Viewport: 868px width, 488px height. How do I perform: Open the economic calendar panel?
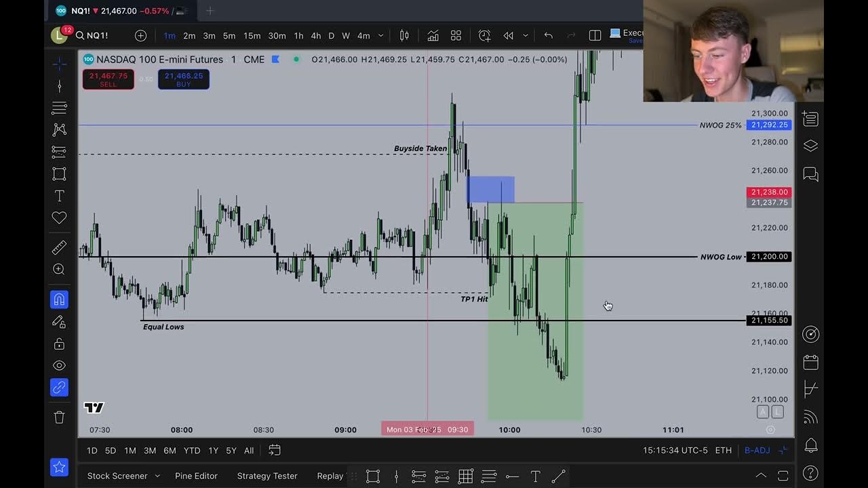tap(810, 362)
